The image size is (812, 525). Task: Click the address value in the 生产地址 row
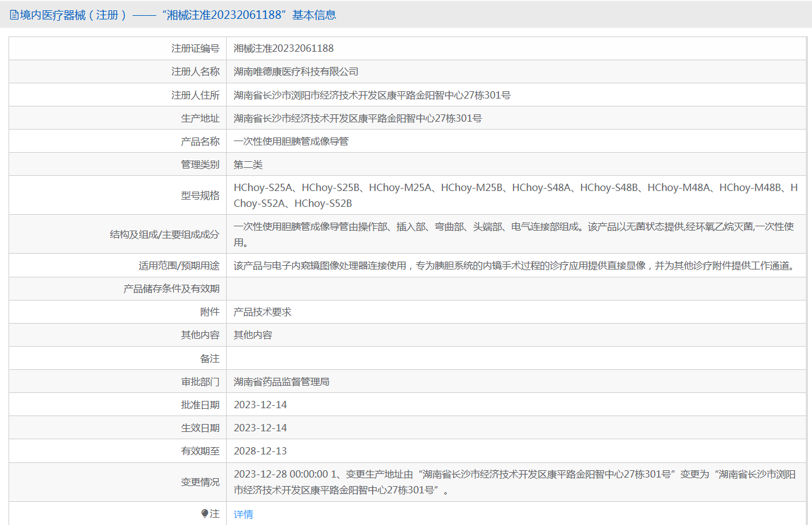358,119
